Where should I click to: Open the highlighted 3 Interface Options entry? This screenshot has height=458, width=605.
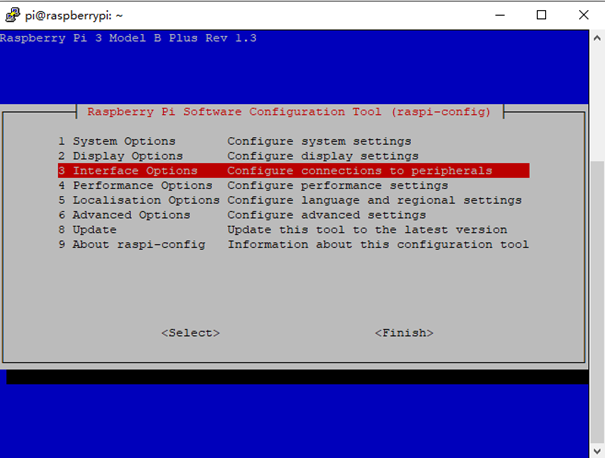click(x=293, y=171)
